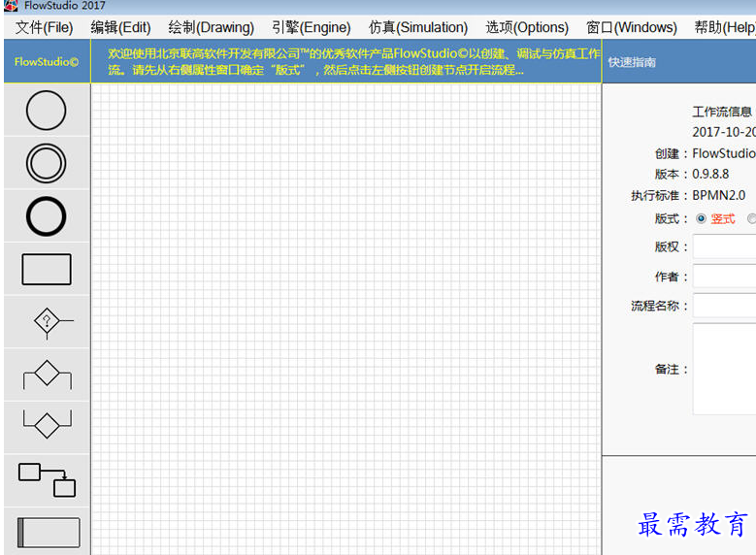The width and height of the screenshot is (756, 555).
Task: Select the connected boxes sub-process tool
Action: pyautogui.click(x=47, y=480)
